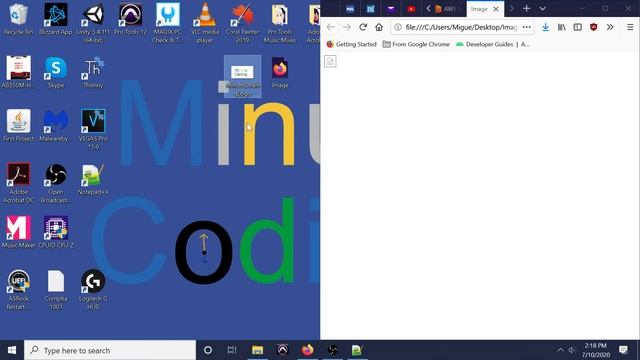Open OBS Studio from taskbar

333,350
